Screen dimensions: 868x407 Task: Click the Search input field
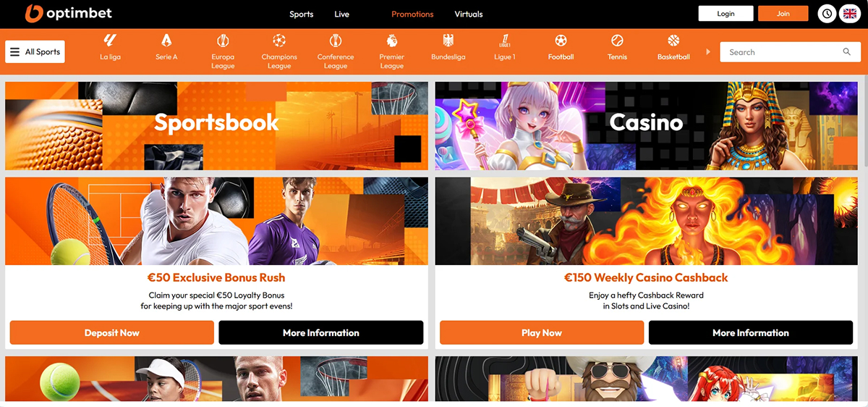point(781,52)
